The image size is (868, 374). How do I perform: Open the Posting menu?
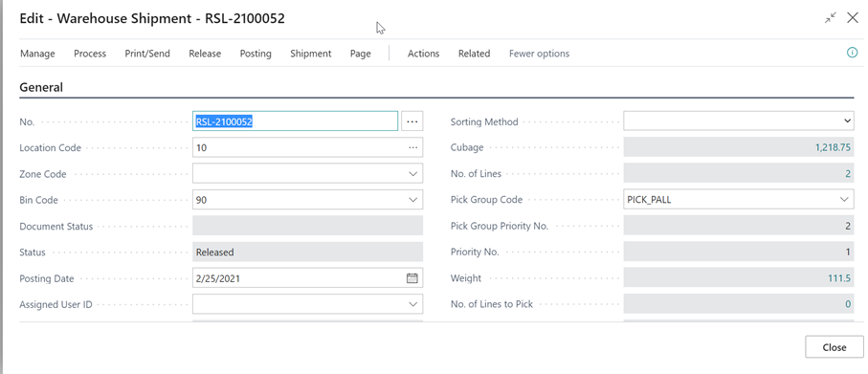256,54
